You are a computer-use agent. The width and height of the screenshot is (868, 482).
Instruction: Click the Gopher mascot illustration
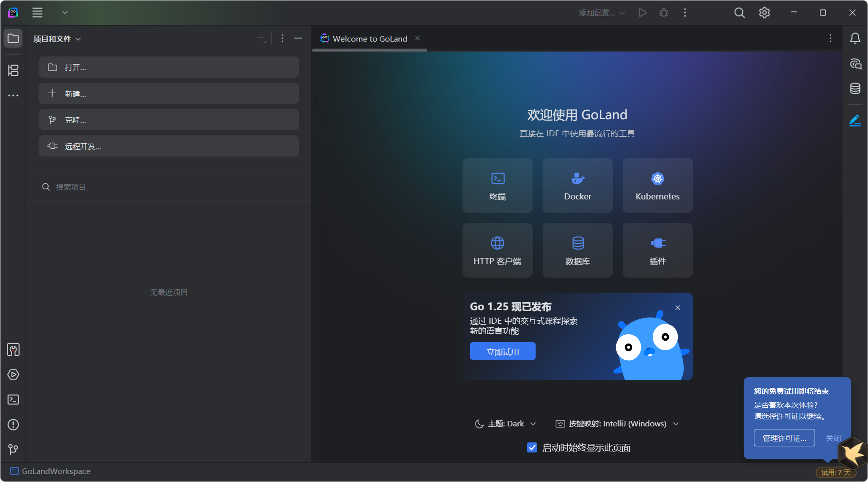pyautogui.click(x=651, y=347)
